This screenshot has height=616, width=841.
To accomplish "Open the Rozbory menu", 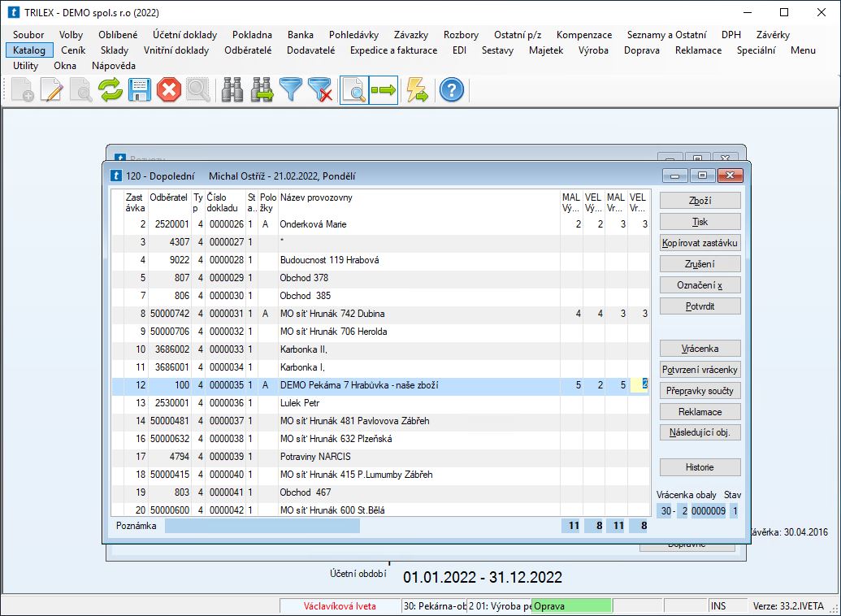I will [462, 35].
